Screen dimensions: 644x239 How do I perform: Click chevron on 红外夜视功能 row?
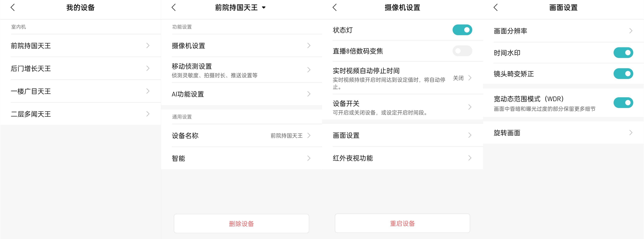coord(470,158)
